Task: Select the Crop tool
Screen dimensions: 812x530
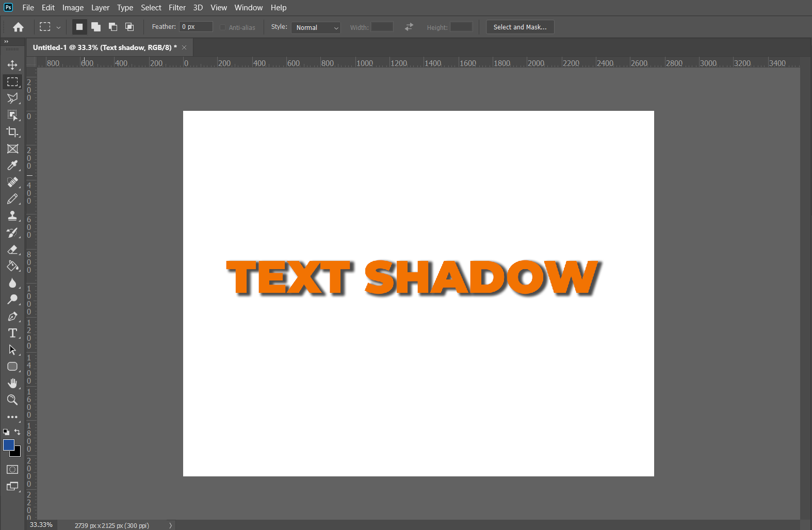Action: click(x=12, y=132)
